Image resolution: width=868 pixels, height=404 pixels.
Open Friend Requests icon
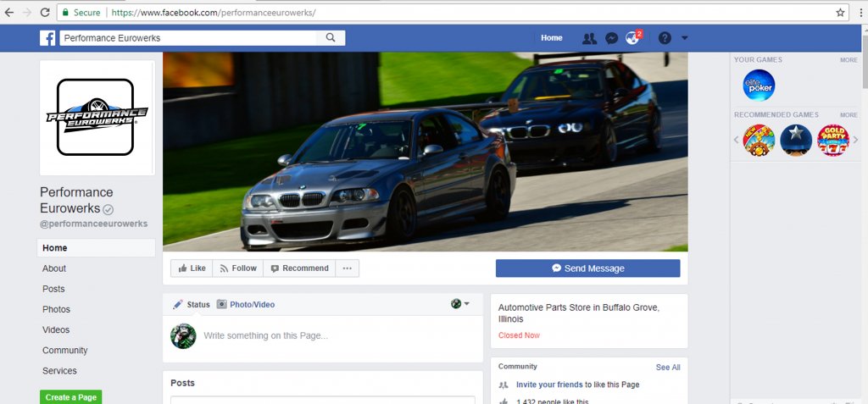click(x=589, y=38)
